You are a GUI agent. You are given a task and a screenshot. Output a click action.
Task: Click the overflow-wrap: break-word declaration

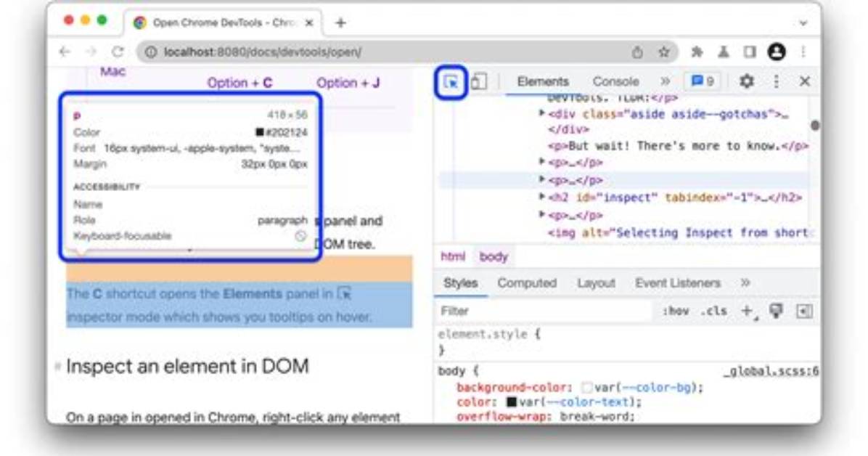(545, 417)
